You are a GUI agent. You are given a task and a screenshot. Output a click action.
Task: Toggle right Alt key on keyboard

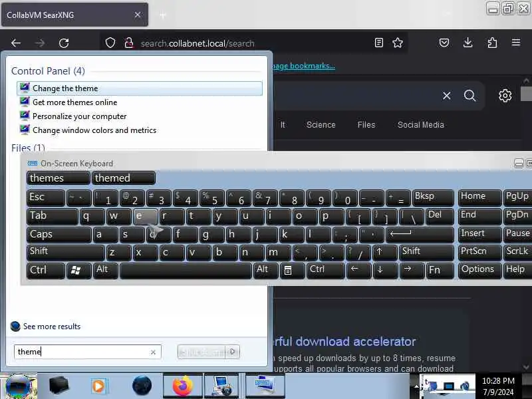pos(265,271)
